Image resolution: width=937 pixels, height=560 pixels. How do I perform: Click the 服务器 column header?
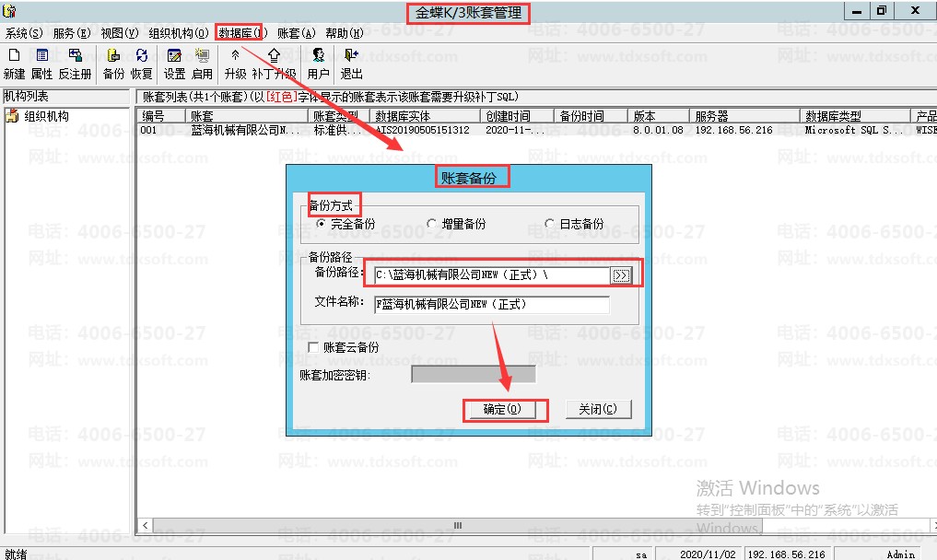coord(744,116)
